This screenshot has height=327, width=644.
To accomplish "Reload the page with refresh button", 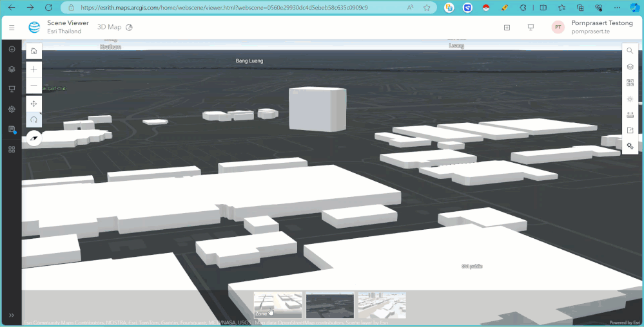I will pos(48,7).
